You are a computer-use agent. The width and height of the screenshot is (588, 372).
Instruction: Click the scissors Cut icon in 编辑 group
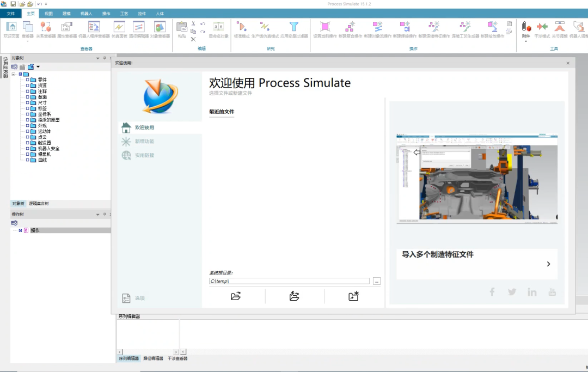coord(193,23)
